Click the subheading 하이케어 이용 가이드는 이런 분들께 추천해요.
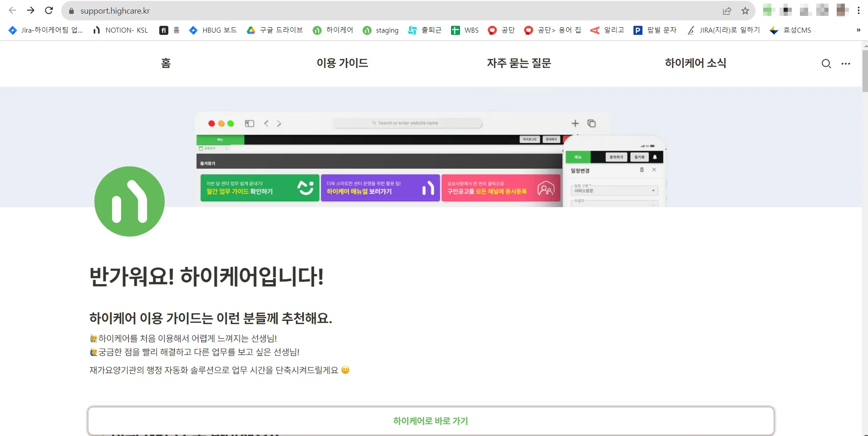This screenshot has height=436, width=868. click(x=211, y=318)
